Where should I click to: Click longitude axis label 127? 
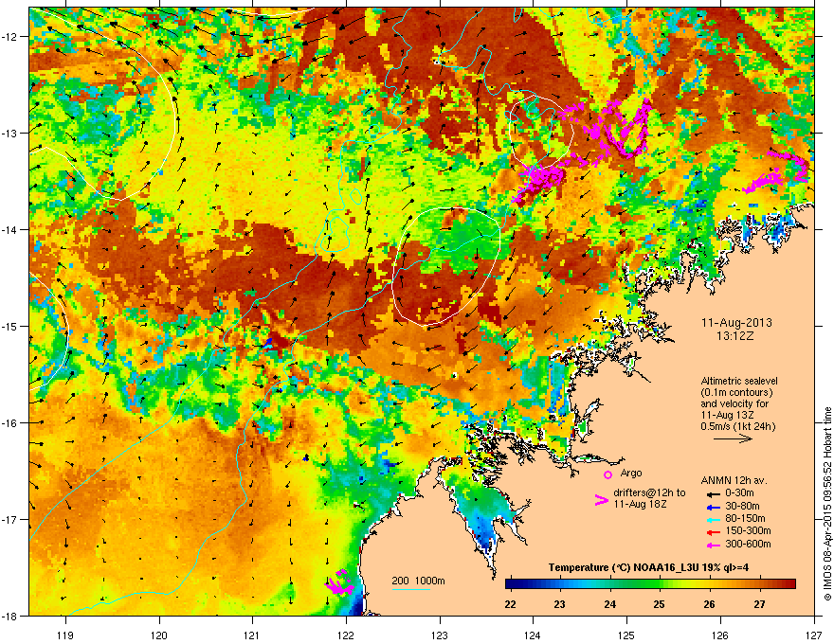[814, 635]
